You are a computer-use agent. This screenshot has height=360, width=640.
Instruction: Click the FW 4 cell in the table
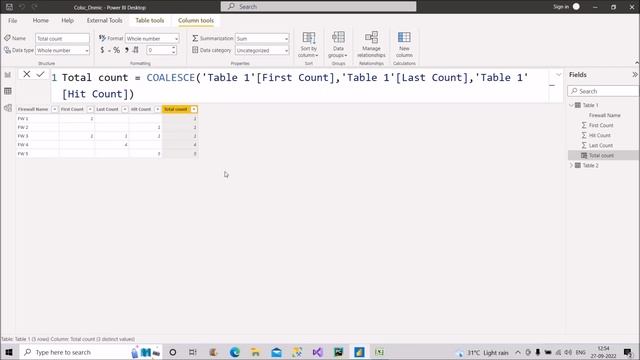pyautogui.click(x=38, y=145)
